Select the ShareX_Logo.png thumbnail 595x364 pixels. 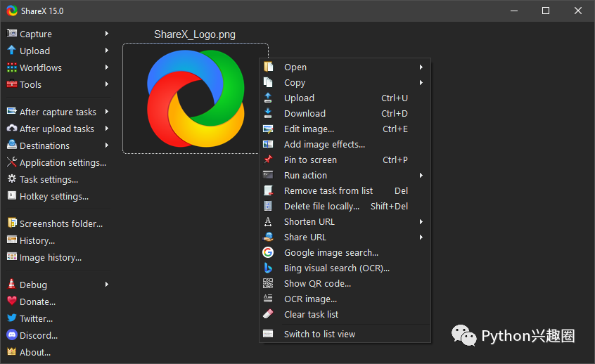(195, 98)
